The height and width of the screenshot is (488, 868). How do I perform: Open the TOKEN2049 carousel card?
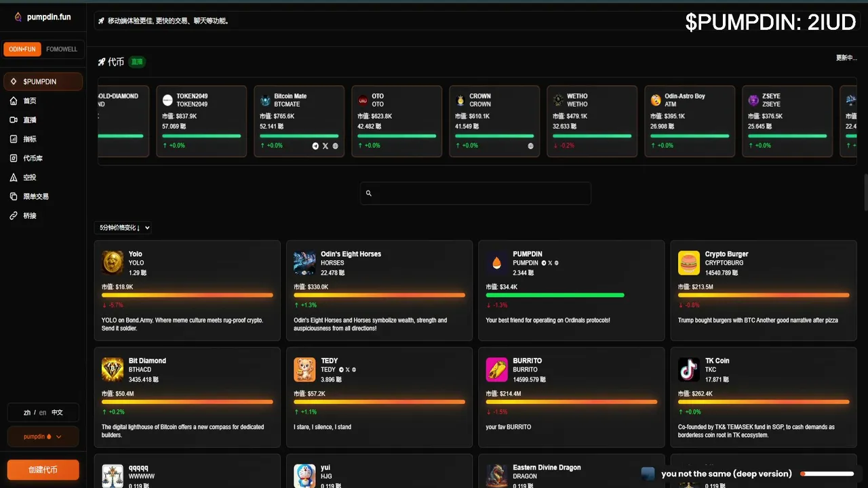[201, 121]
